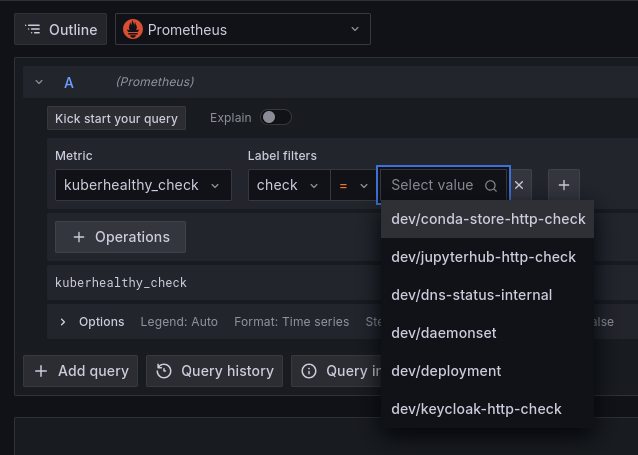Collapse query A with the chevron
The height and width of the screenshot is (455, 638).
[x=39, y=82]
